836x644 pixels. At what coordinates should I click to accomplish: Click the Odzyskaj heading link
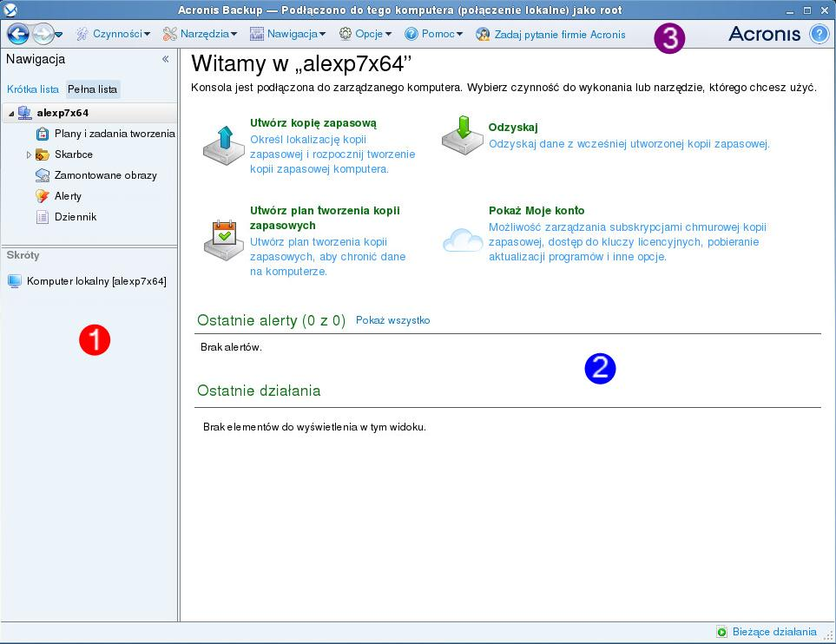pyautogui.click(x=513, y=128)
